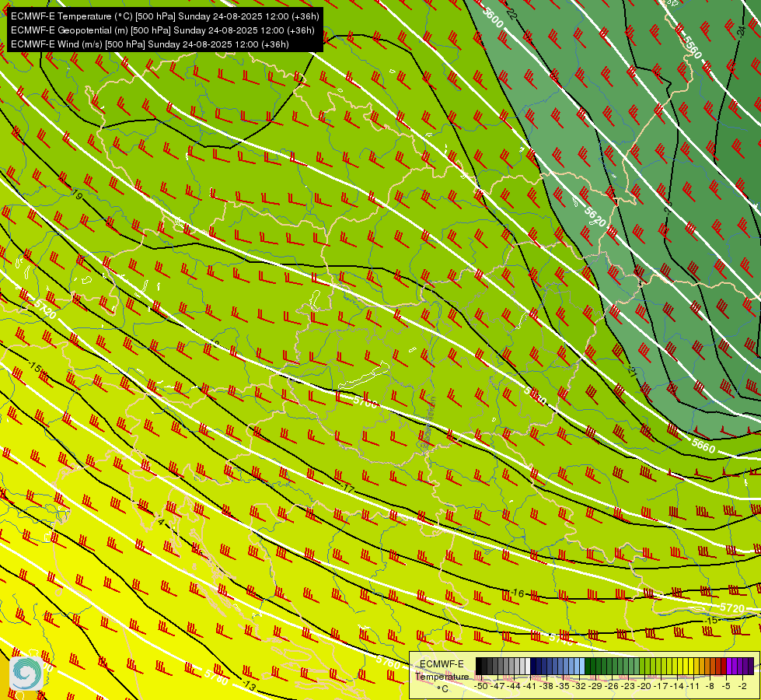Screen dimensions: 761x700
Task: Click the -17 isotherm label on the map
Action: point(348,488)
